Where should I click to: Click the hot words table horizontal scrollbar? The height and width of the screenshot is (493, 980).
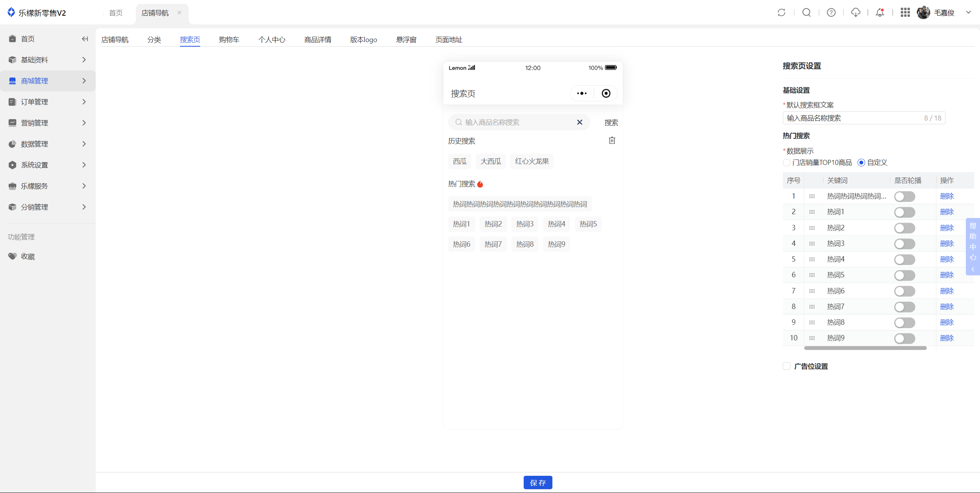click(x=865, y=348)
